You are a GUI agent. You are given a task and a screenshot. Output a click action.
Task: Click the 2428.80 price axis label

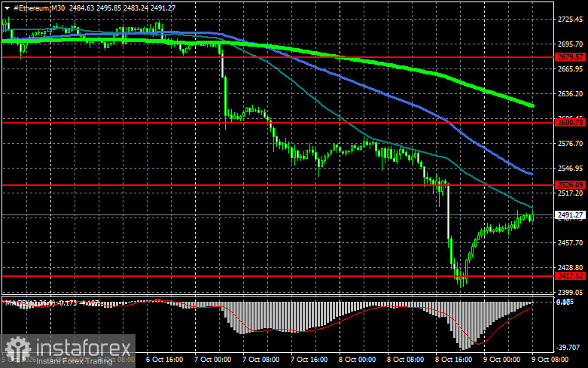click(571, 268)
